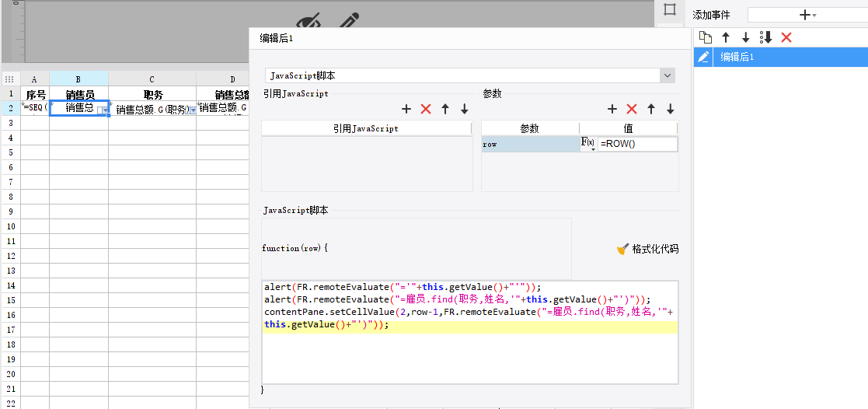The width and height of the screenshot is (868, 409).
Task: Open dropdown arrow in cell C2 G(职务)
Action: click(x=192, y=111)
